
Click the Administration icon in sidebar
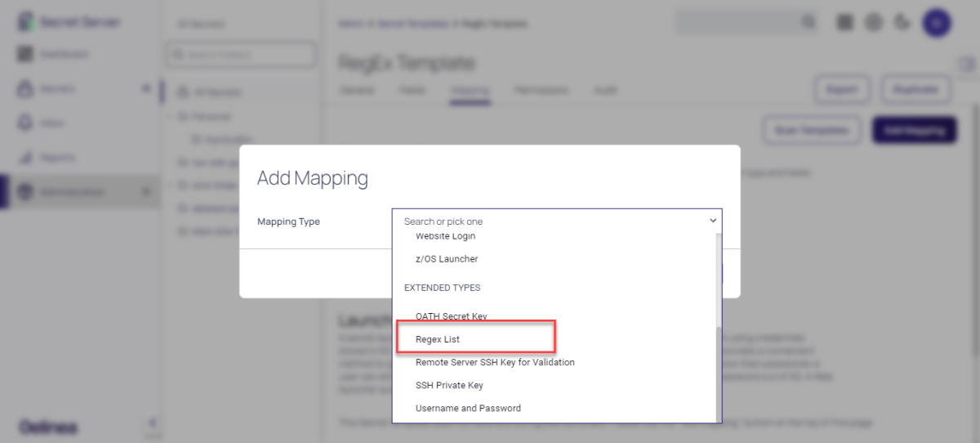click(x=25, y=192)
